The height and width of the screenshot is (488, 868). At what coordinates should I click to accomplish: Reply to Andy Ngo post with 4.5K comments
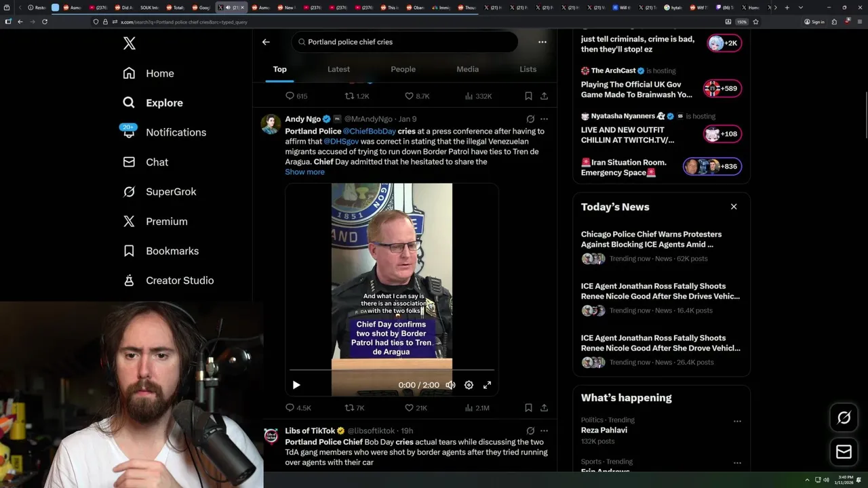pyautogui.click(x=298, y=408)
